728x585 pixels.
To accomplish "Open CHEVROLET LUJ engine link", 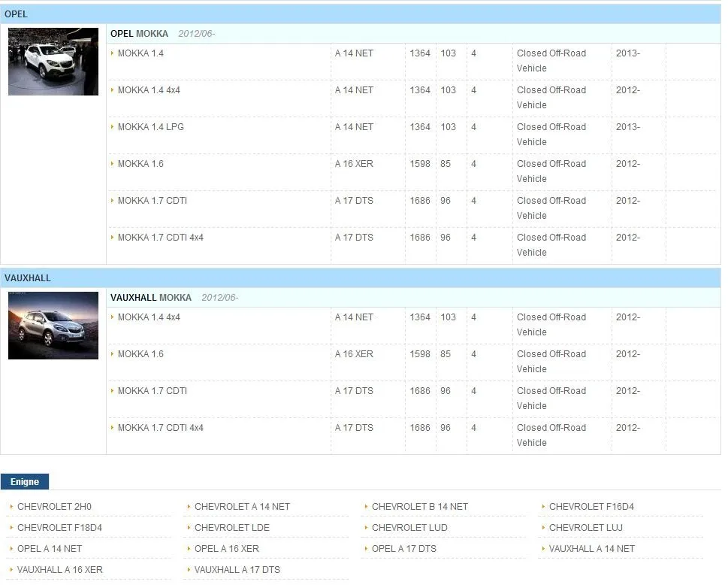I will [586, 528].
